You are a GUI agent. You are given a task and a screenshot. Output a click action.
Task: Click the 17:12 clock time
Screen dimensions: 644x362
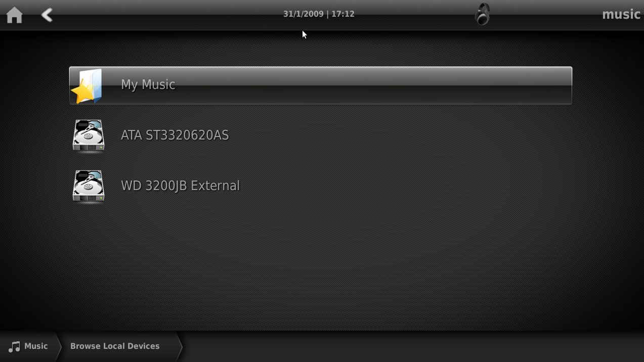point(343,14)
